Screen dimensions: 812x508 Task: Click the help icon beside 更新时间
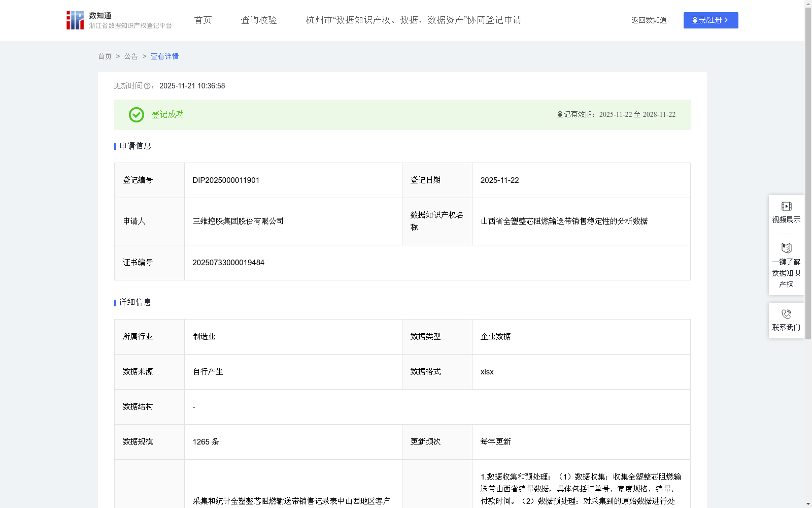tap(147, 86)
